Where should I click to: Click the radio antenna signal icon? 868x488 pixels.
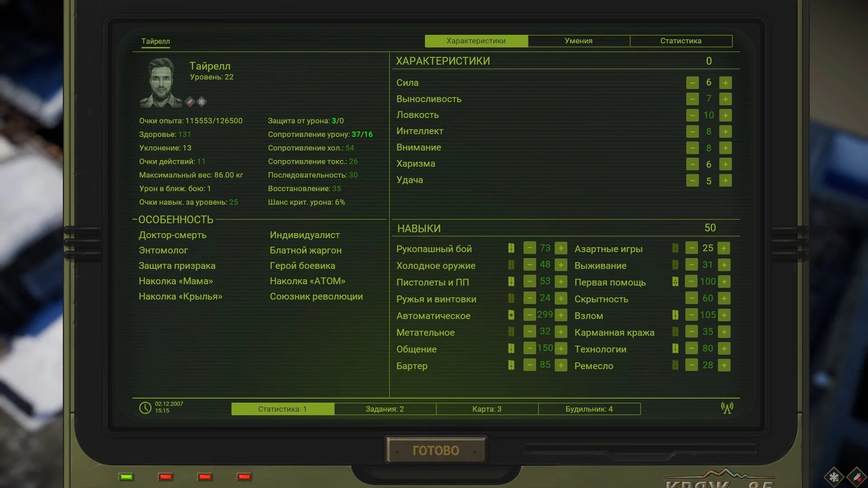click(727, 408)
